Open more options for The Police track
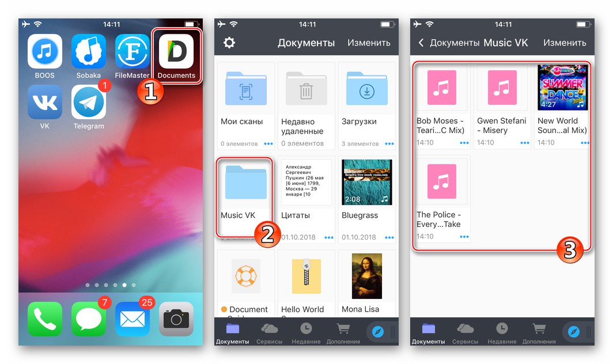 click(464, 237)
